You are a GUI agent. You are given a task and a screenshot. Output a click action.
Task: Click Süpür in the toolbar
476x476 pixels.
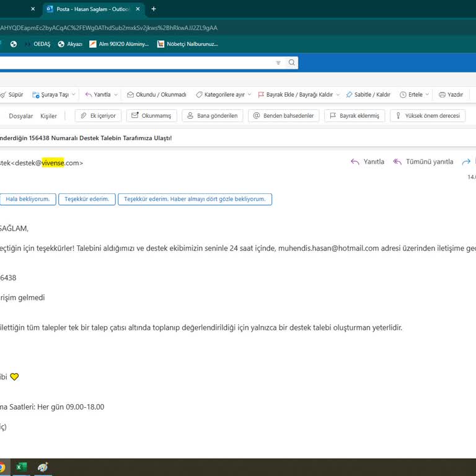point(12,95)
